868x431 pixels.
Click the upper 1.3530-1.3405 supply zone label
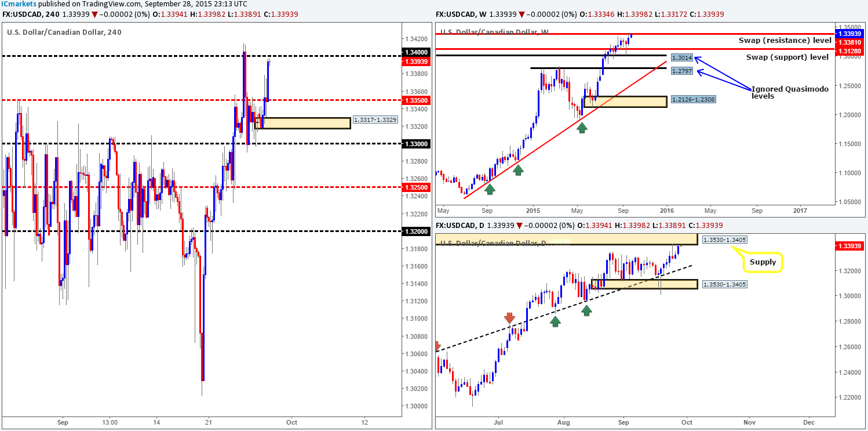724,240
